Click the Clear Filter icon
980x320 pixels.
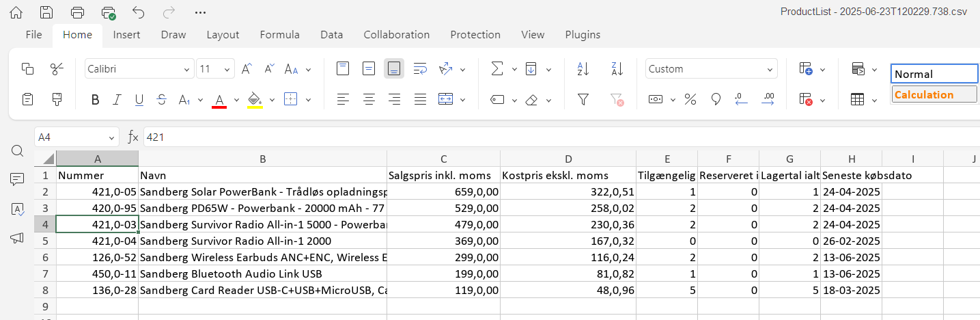(617, 100)
